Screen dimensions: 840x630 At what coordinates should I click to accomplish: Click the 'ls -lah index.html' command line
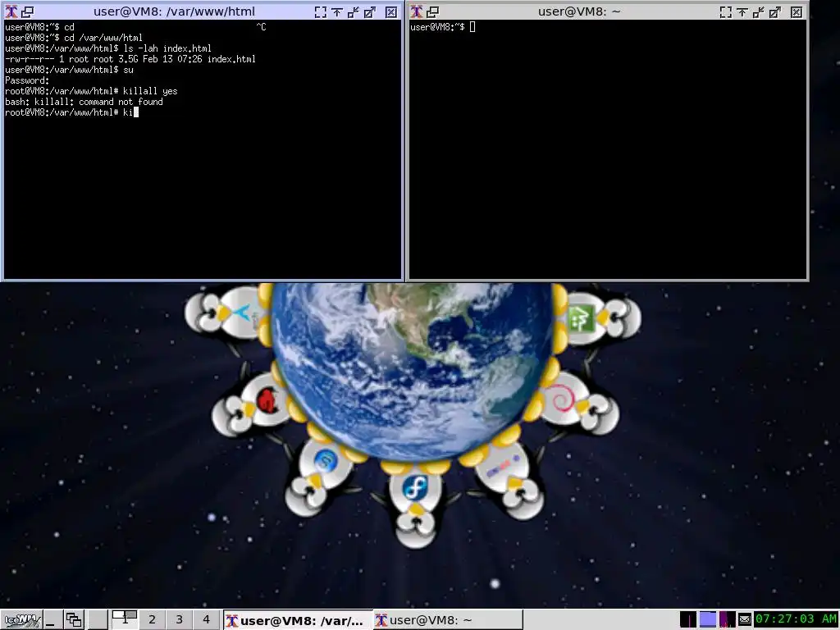coord(108,48)
